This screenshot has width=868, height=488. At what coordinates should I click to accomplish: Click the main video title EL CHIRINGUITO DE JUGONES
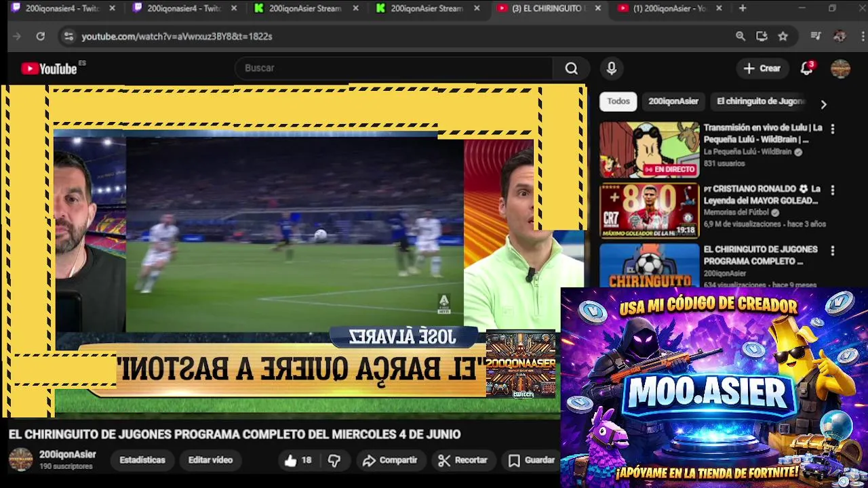click(x=235, y=434)
